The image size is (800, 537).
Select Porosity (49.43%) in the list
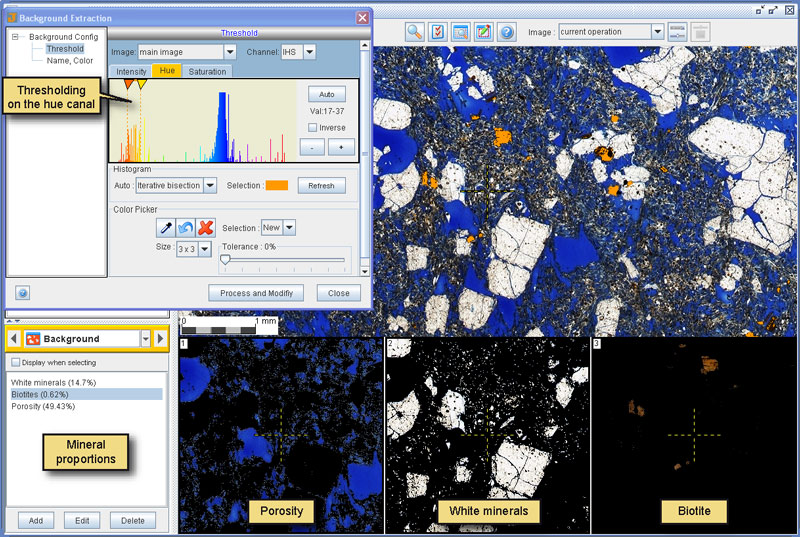click(x=43, y=406)
